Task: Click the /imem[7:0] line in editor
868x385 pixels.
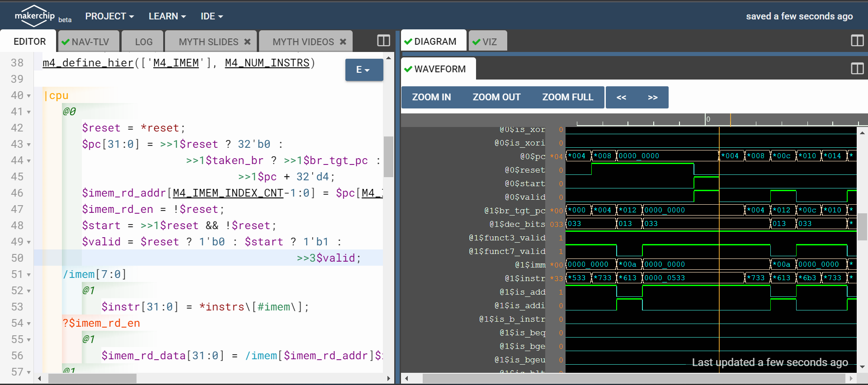Action: [94, 274]
